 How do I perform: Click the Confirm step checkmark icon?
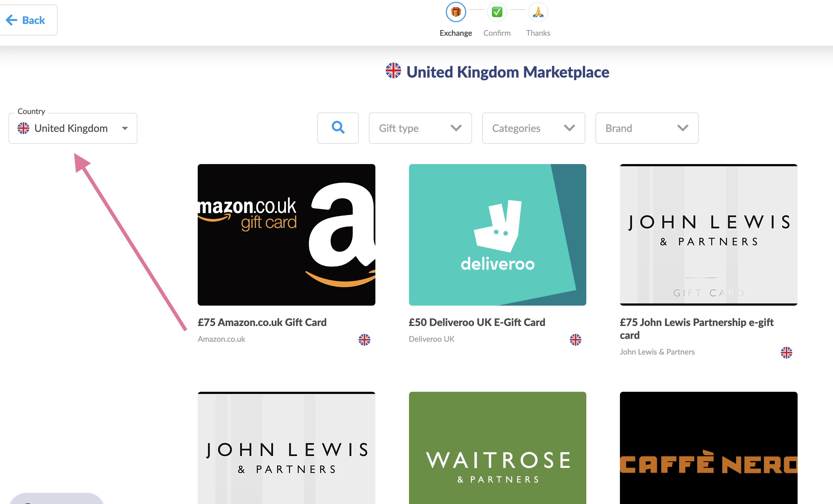tap(497, 12)
